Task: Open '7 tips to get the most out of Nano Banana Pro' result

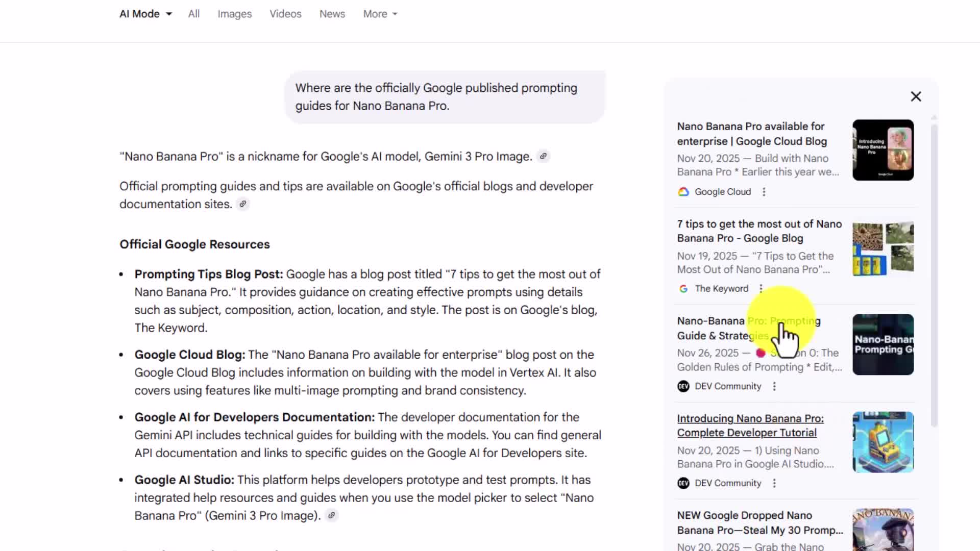Action: pos(759,231)
